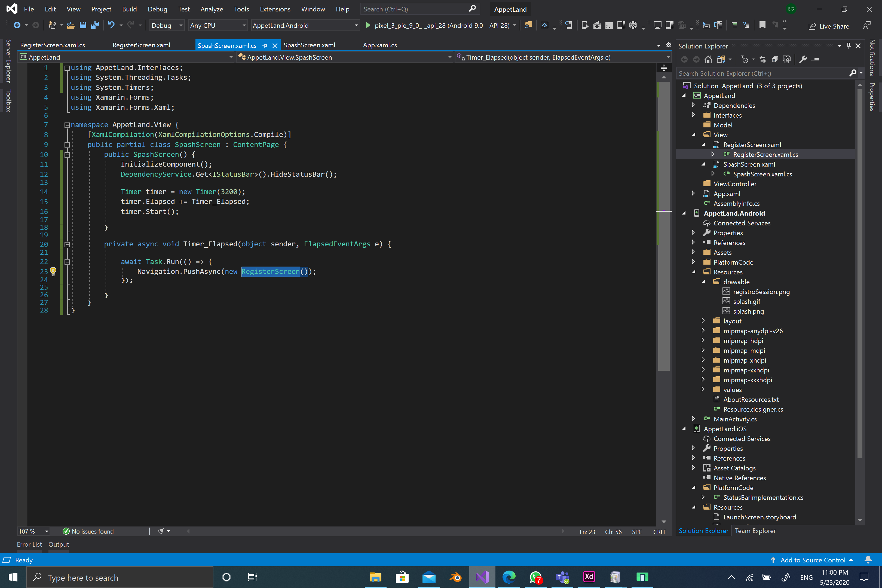
Task: Toggle pin on SpashScreen.xaml.cs tab
Action: point(265,46)
